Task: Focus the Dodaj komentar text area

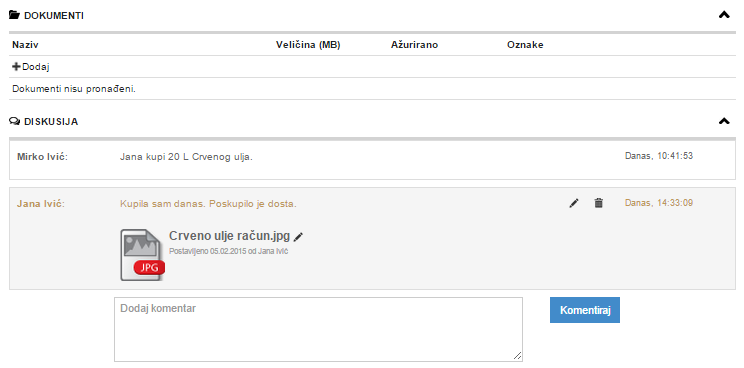Action: click(318, 330)
